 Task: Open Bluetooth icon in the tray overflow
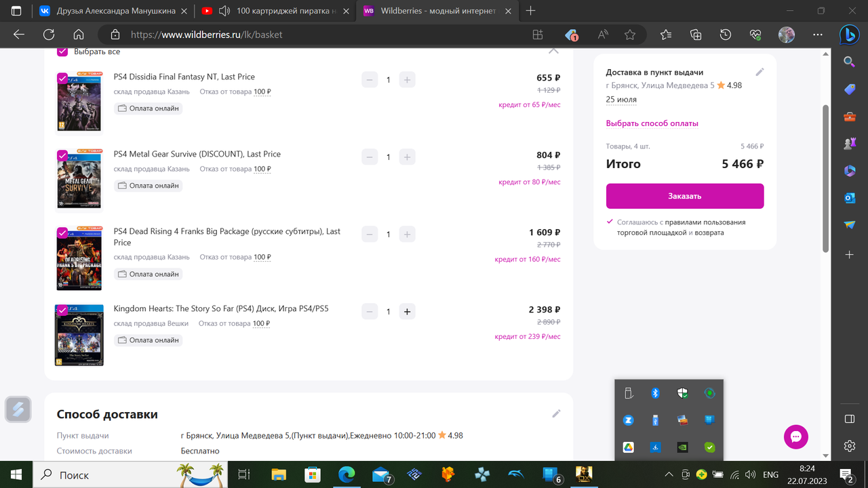[x=655, y=393]
